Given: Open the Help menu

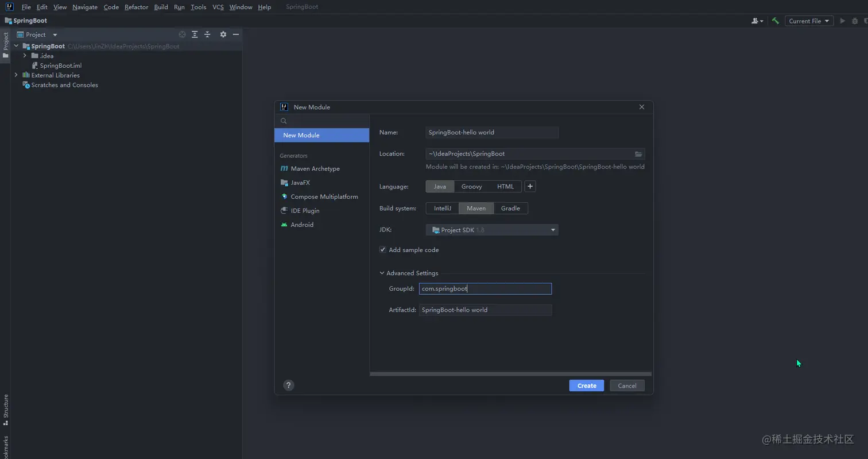Looking at the screenshot, I should tap(264, 7).
